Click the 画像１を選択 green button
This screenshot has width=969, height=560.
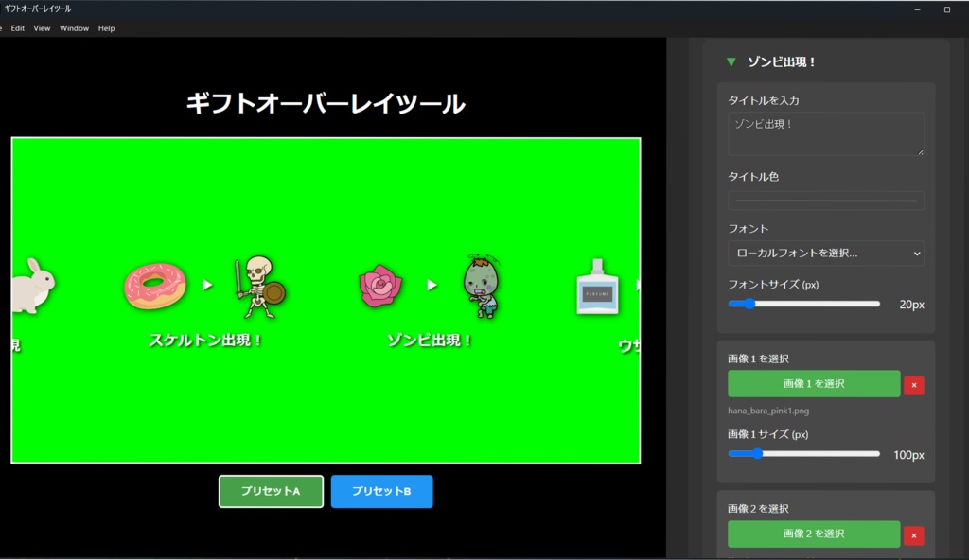click(814, 384)
